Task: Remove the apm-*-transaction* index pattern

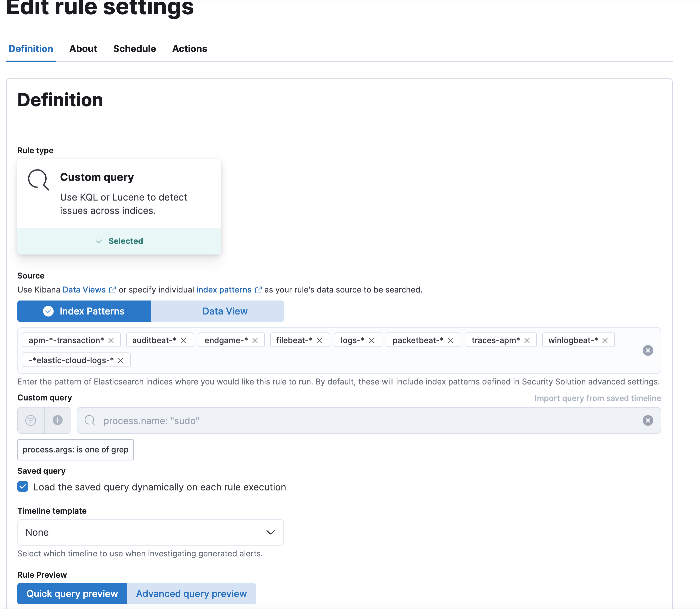Action: (111, 340)
